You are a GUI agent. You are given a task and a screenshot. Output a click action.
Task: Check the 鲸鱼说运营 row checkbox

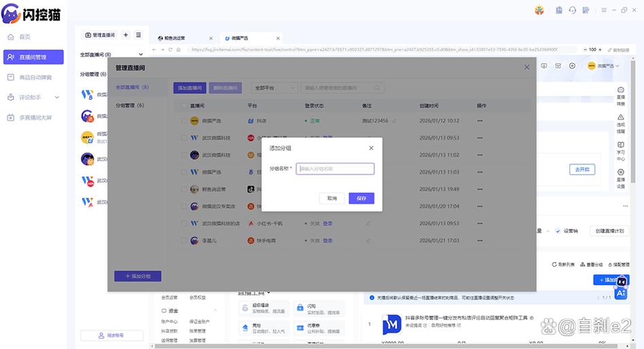coord(184,189)
